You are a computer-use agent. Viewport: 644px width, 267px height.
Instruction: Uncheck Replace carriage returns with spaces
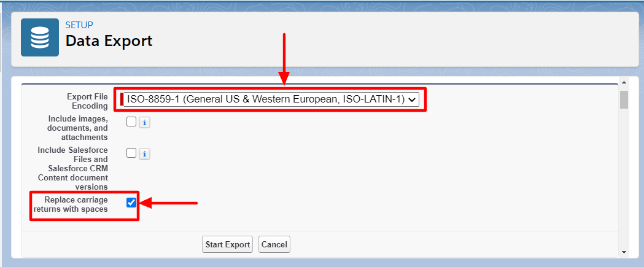[x=131, y=202]
